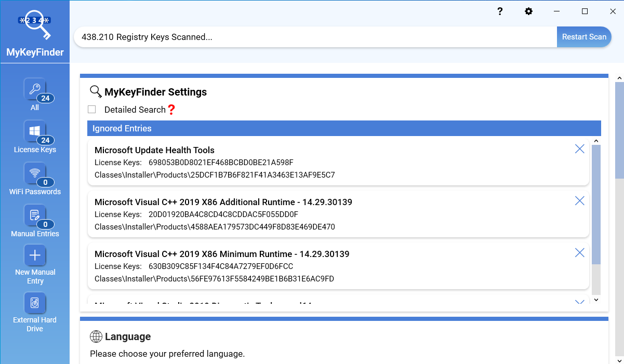Close the MyKeyFinder window
624x364 pixels.
(x=613, y=11)
